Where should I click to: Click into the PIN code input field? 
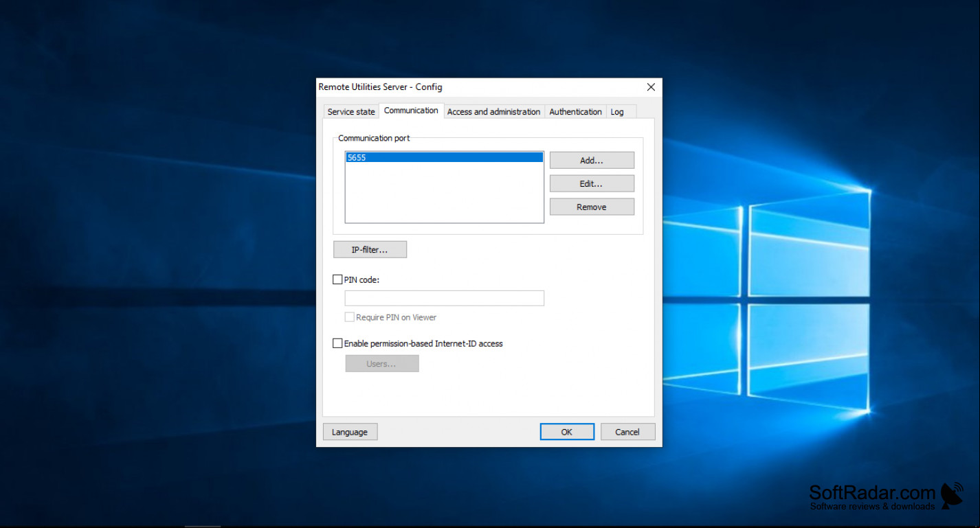click(x=444, y=298)
